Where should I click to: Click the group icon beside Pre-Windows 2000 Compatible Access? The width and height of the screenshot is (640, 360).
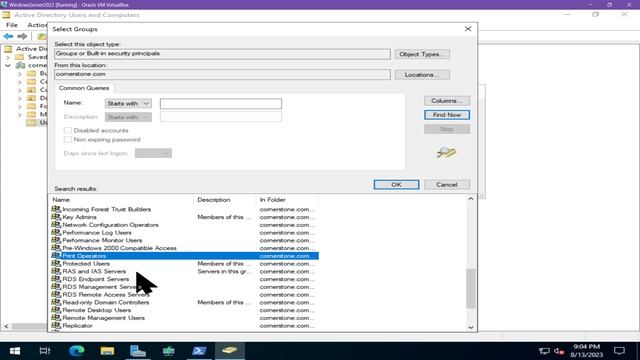[56, 248]
